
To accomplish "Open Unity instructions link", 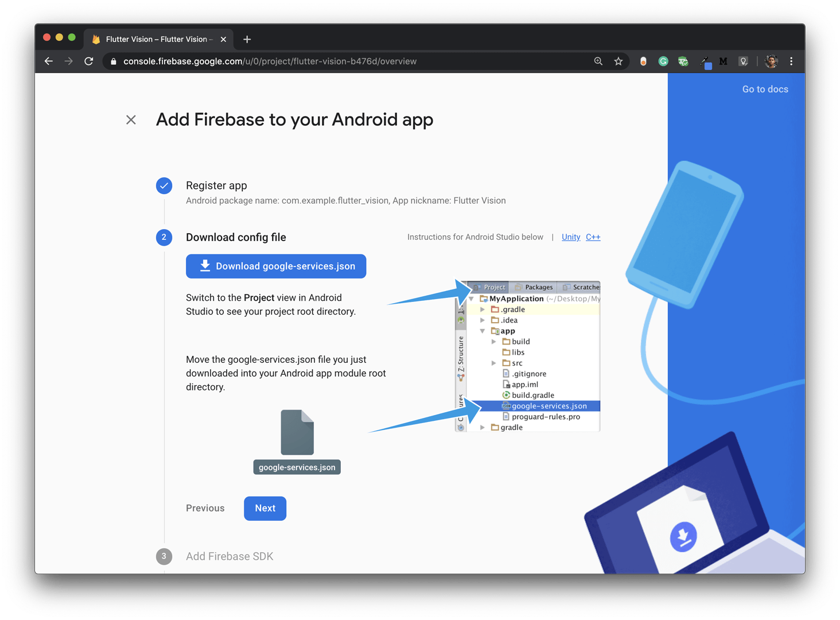I will point(570,237).
